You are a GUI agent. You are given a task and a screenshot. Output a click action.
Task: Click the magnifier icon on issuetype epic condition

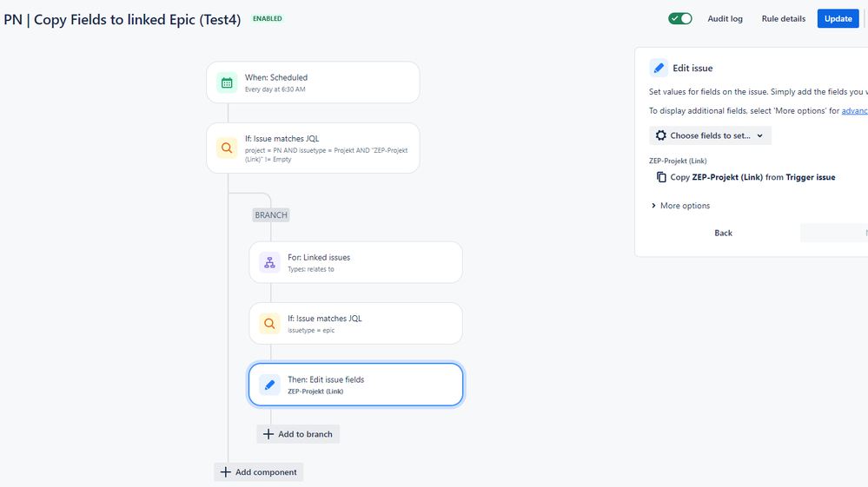coord(269,324)
